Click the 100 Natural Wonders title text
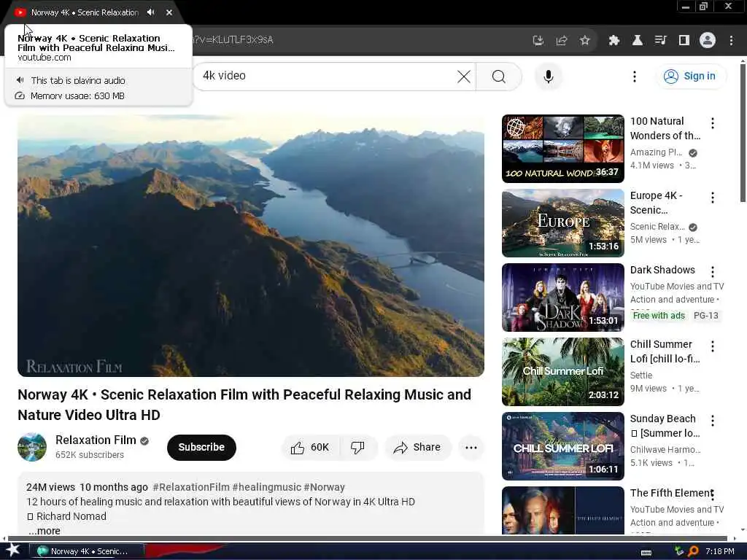747x560 pixels. pos(665,128)
